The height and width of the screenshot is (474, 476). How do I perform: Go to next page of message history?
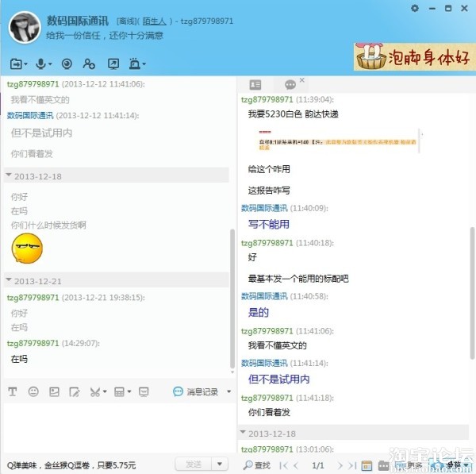[340, 465]
